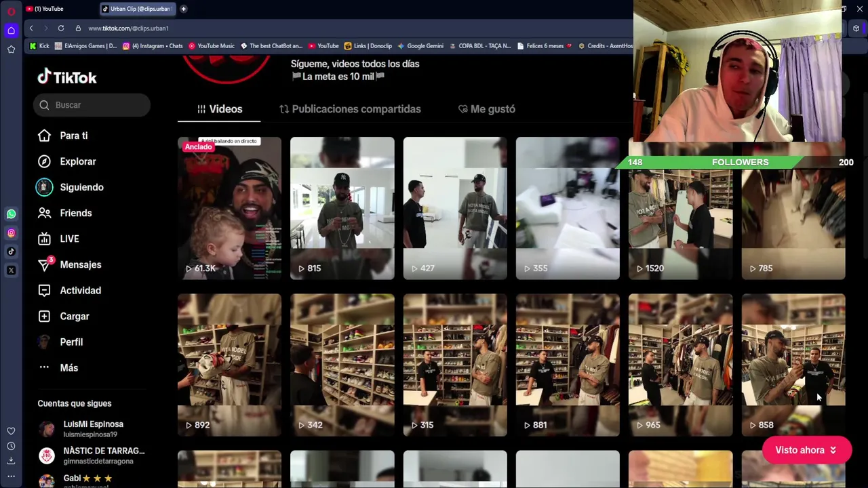Click the Mensajes paper-plane icon
The image size is (868, 488).
pyautogui.click(x=44, y=264)
